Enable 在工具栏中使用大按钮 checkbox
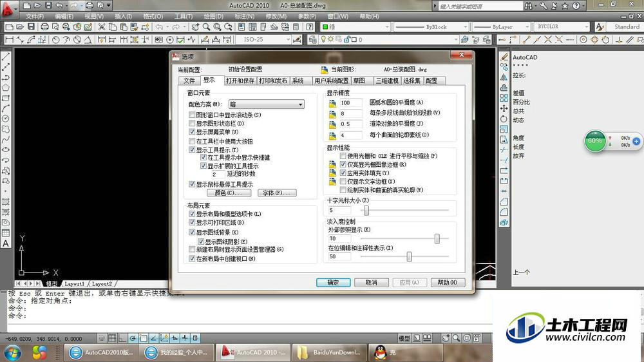 tap(192, 141)
